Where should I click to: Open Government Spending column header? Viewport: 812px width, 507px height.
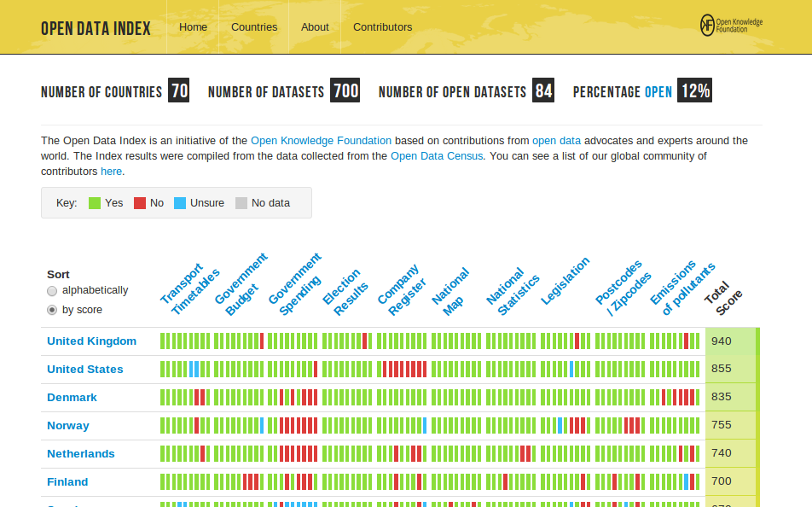tap(295, 284)
